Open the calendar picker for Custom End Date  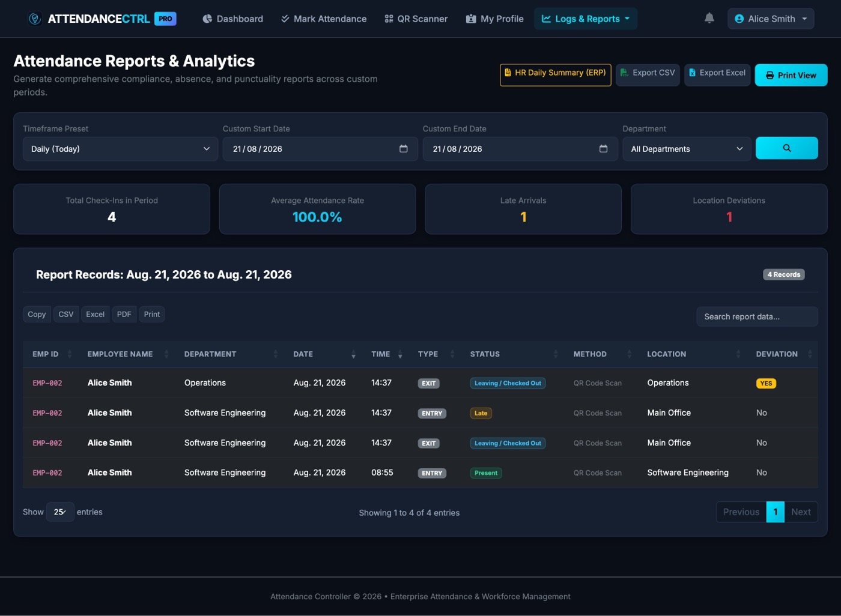[x=603, y=149]
